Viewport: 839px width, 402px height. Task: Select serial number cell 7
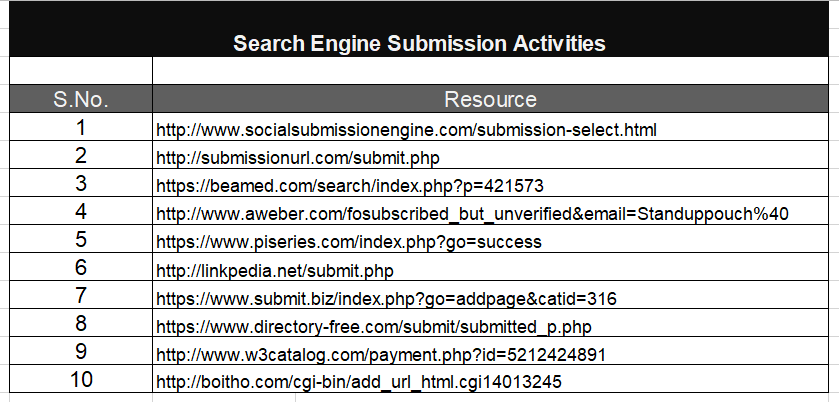click(x=81, y=295)
